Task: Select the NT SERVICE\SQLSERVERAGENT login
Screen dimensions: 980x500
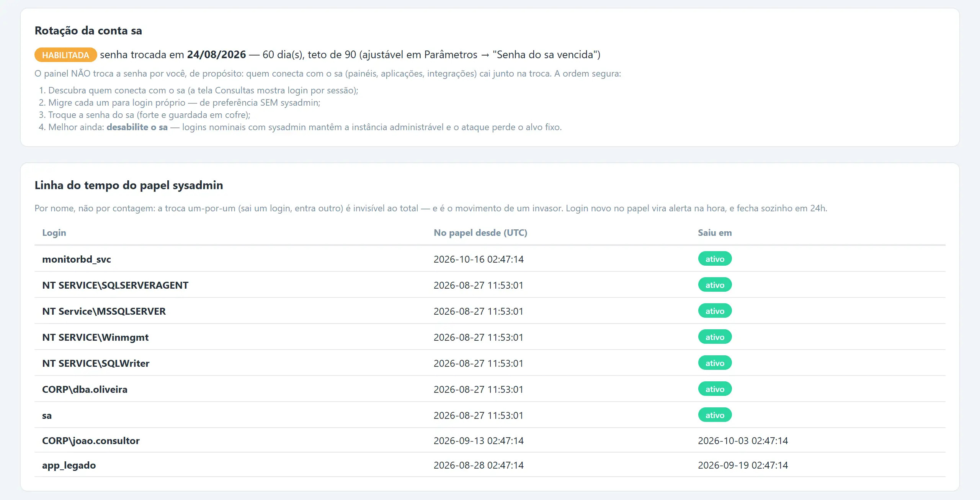Action: coord(115,285)
